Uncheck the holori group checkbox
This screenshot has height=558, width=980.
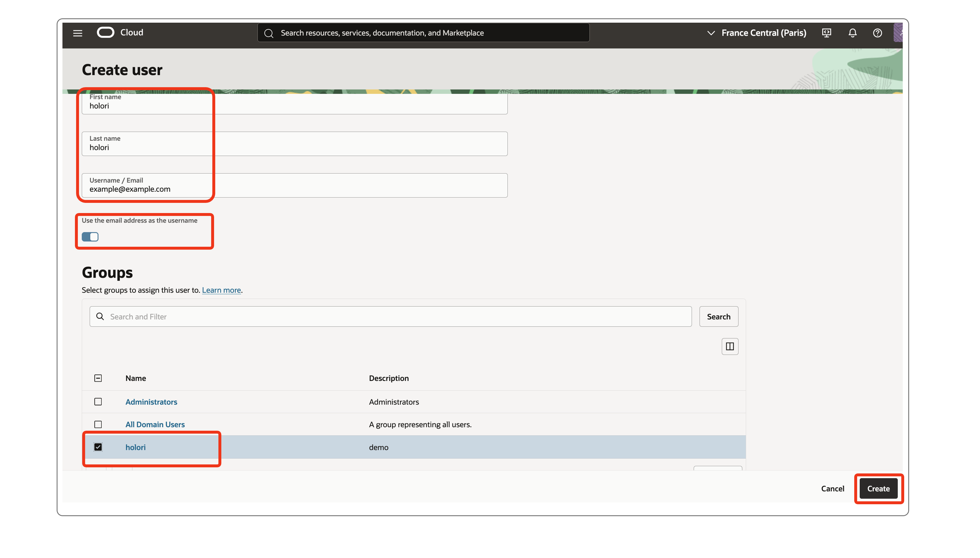[98, 447]
